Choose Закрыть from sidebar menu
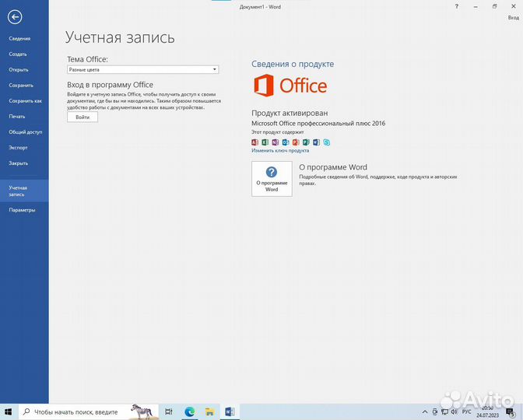 pyautogui.click(x=19, y=163)
